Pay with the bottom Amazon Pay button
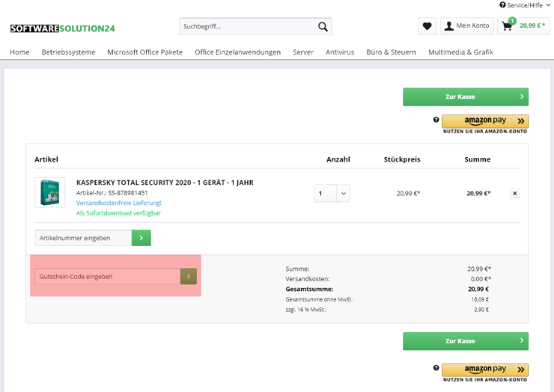The image size is (554, 392). [485, 370]
